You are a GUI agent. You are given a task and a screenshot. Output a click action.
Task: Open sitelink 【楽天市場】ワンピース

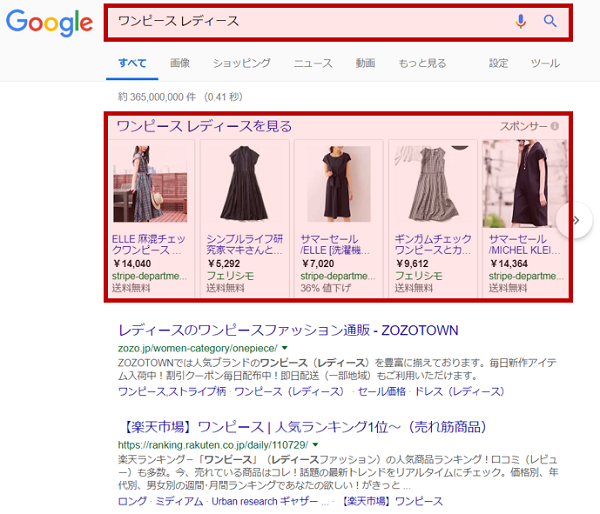[x=391, y=501]
